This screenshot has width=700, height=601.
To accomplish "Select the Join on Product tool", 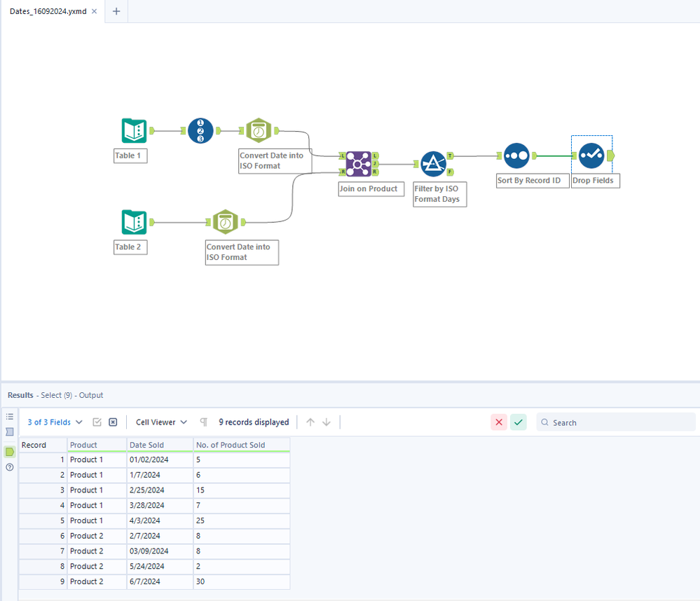I will click(x=359, y=164).
